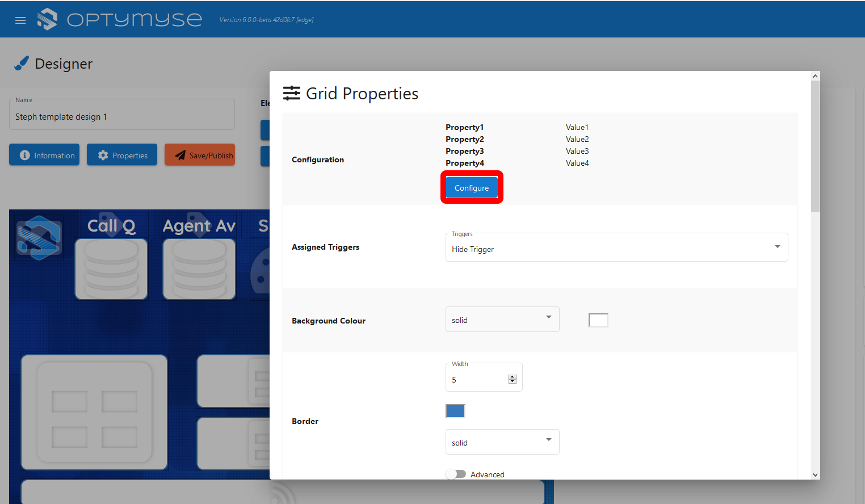Select the Call Q database icon
This screenshot has width=865, height=504.
[x=111, y=269]
